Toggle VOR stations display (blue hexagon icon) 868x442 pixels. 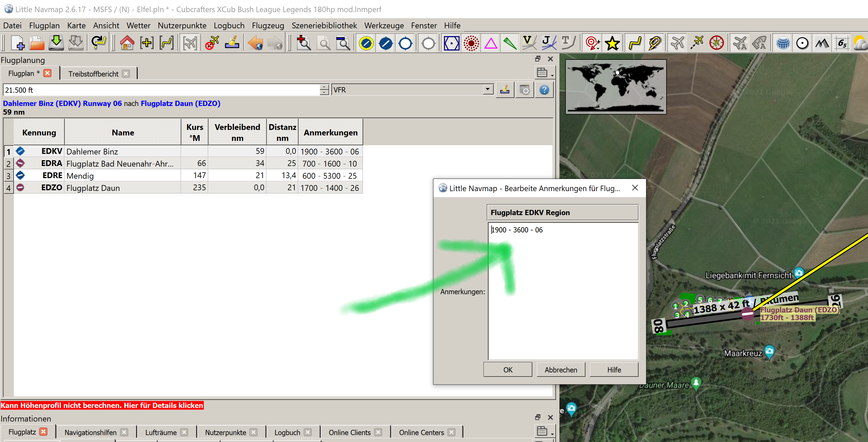point(451,43)
